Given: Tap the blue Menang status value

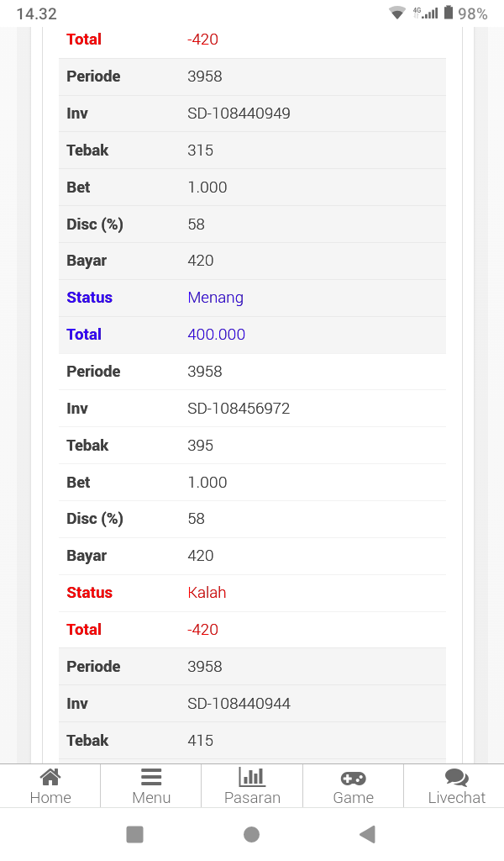Looking at the screenshot, I should pos(215,298).
